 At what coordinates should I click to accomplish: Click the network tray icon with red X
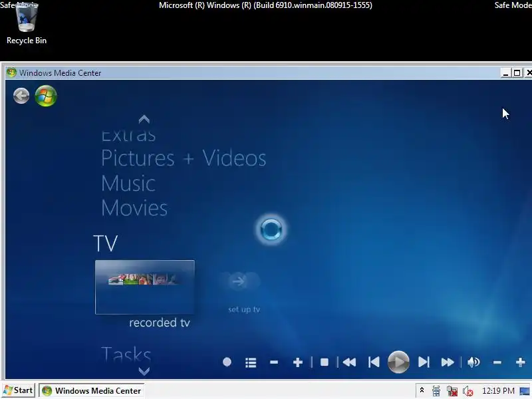[x=452, y=391]
